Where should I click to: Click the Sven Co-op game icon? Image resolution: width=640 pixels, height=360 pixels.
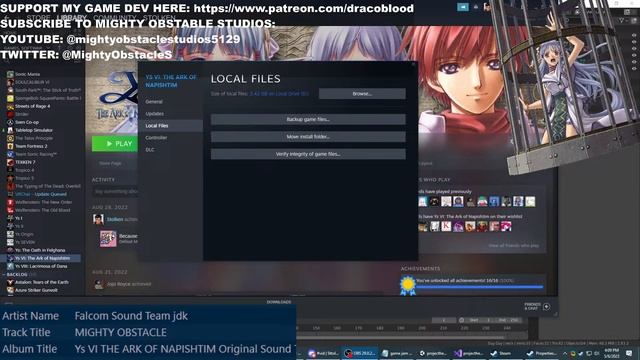tap(10, 122)
